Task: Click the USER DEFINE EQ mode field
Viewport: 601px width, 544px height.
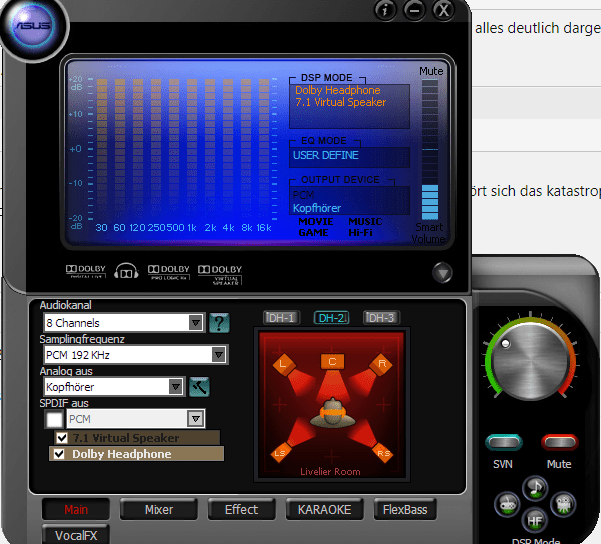Action: tap(349, 156)
